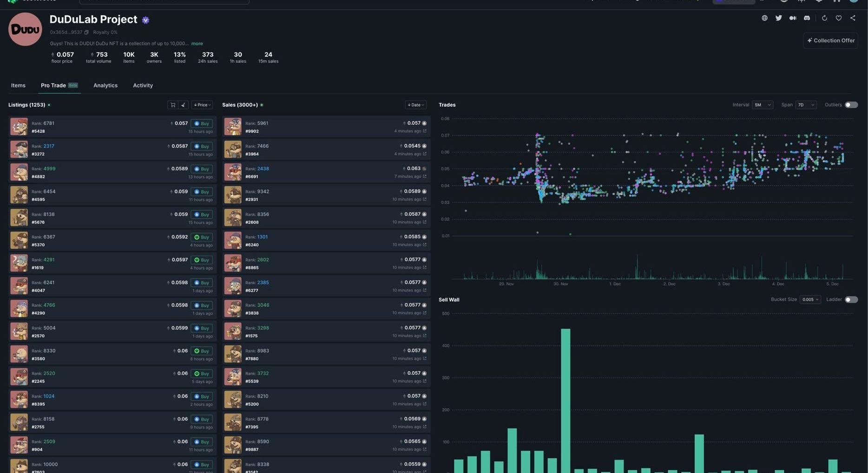
Task: Switch to the Analytics tab
Action: pyautogui.click(x=105, y=85)
